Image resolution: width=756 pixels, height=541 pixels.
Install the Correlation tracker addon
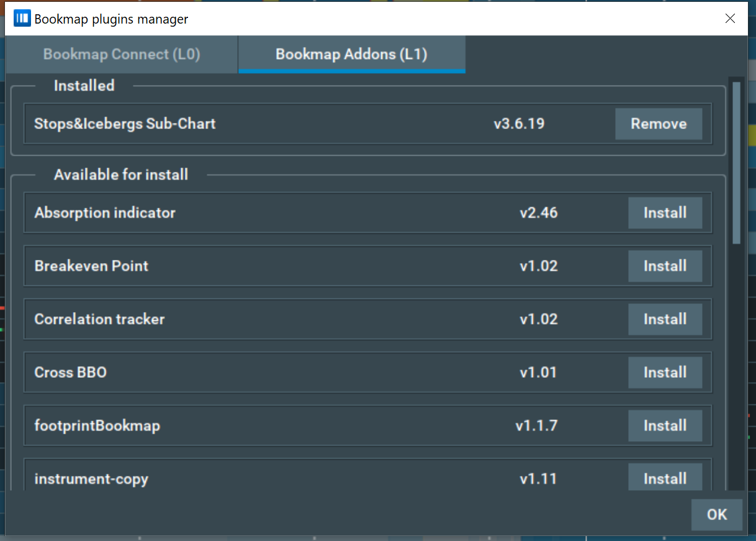[665, 320]
